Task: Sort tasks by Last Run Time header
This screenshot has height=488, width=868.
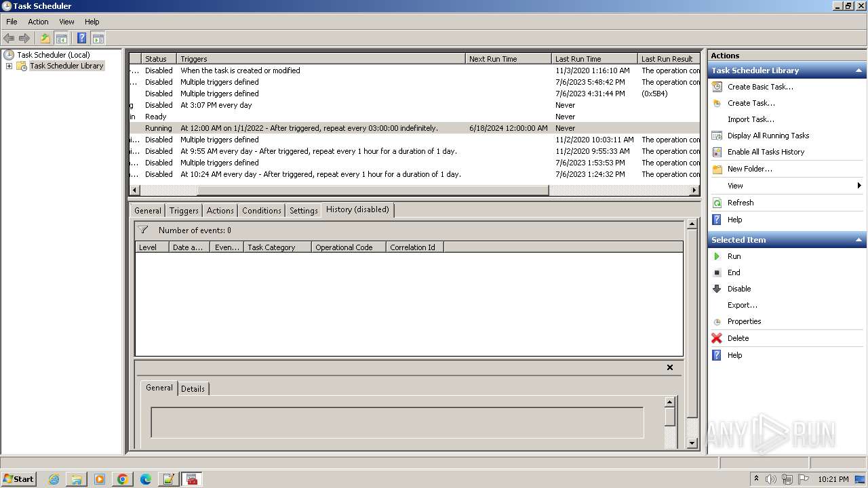Action: (x=595, y=59)
